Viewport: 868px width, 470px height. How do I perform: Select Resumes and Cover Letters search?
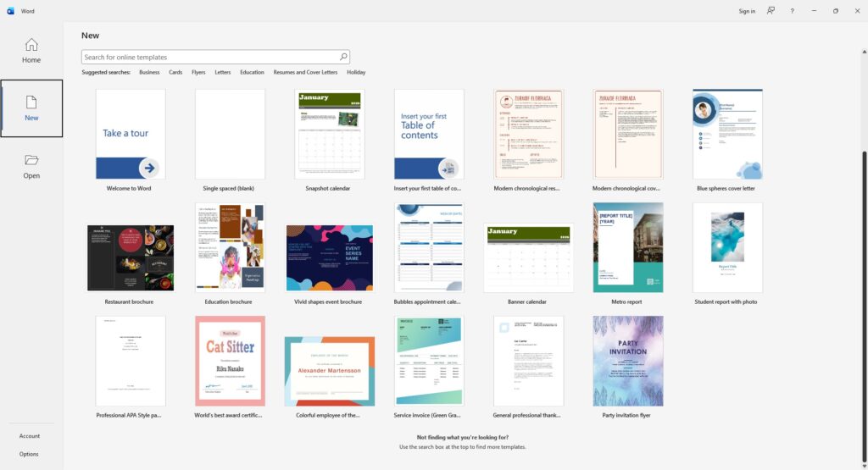coord(305,72)
